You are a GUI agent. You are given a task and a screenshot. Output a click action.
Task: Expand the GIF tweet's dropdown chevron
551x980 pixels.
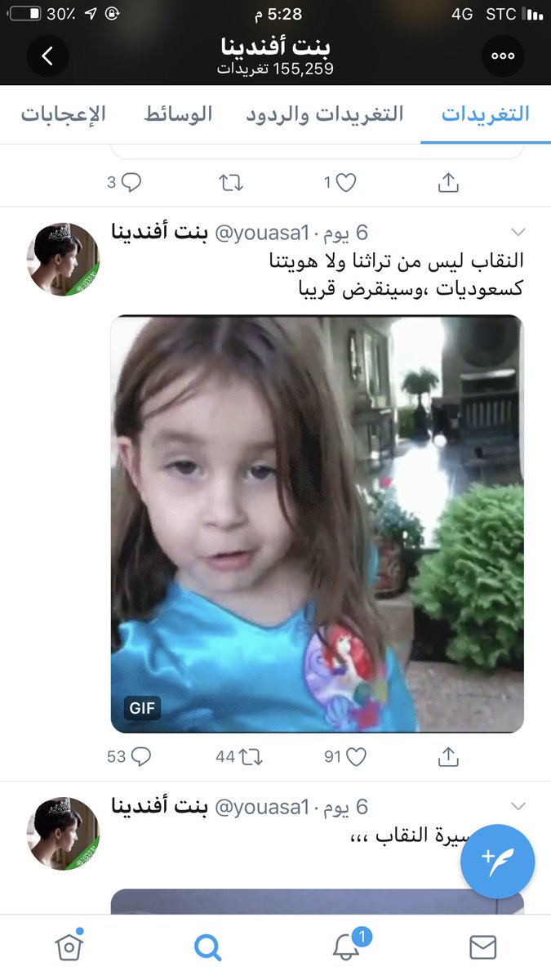click(x=518, y=232)
